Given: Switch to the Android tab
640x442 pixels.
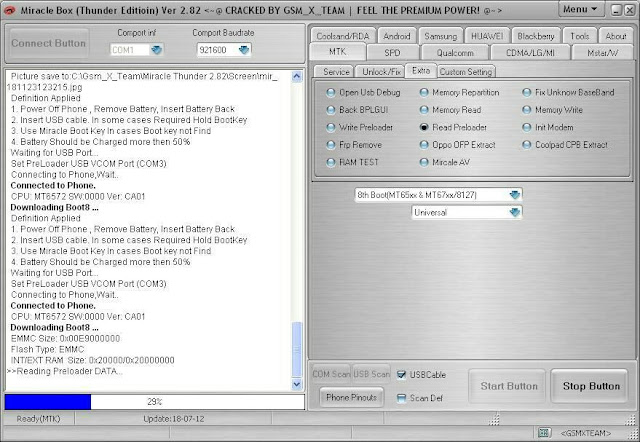Looking at the screenshot, I should point(397,36).
